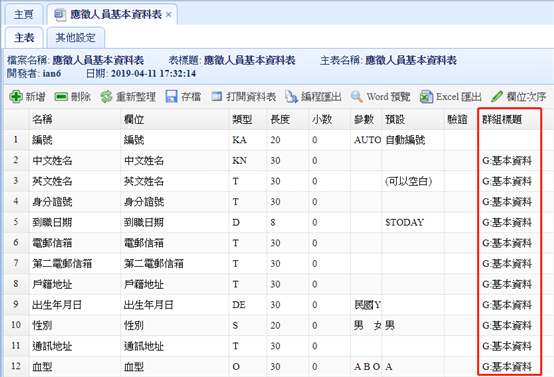
Task: Click the (可以空白) default cell
Action: pyautogui.click(x=413, y=181)
